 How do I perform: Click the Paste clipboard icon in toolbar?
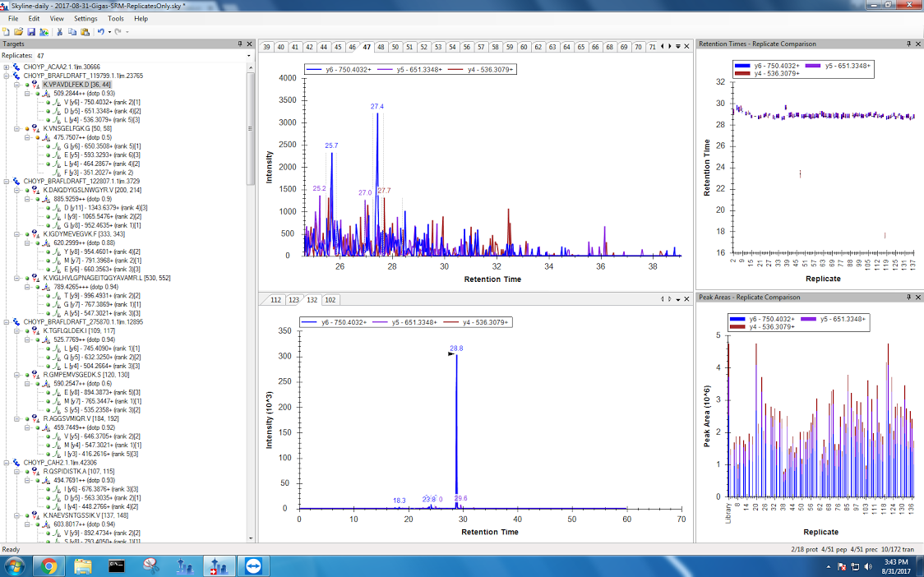(x=85, y=31)
